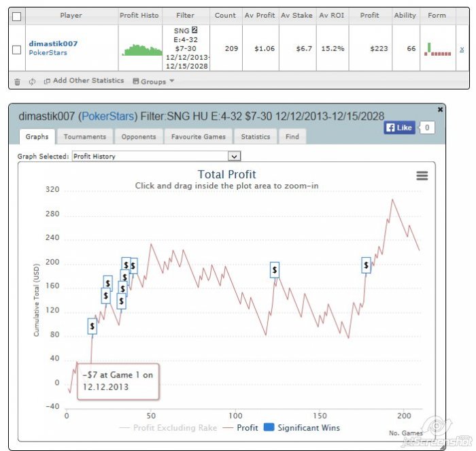Click the Av Stake value $6.7
The height and width of the screenshot is (451, 476).
(304, 48)
